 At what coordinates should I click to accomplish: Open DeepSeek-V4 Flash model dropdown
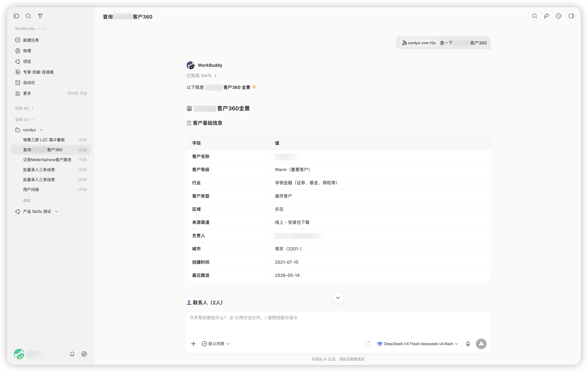tap(418, 344)
